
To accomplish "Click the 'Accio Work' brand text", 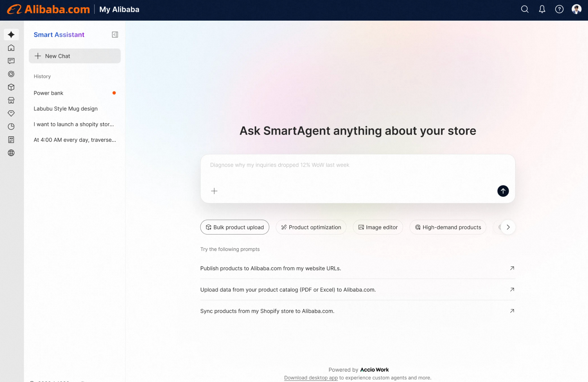I will tap(375, 370).
